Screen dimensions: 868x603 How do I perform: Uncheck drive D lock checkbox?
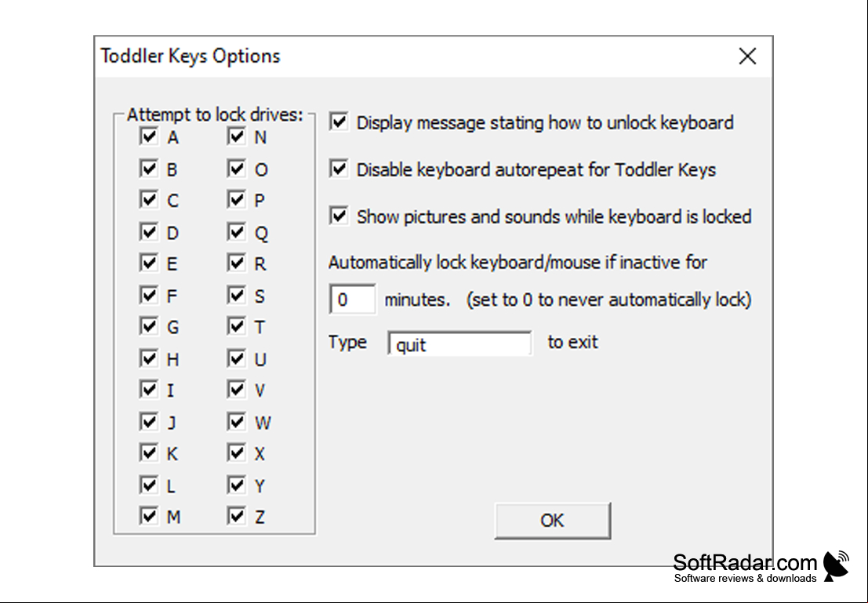[x=149, y=231]
